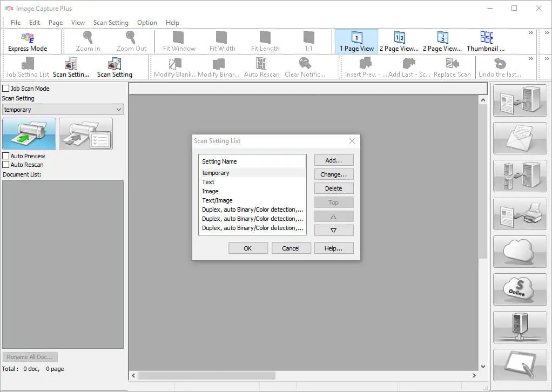Click Modify Binary tool
Screen dimensions: 552x392
(218, 67)
